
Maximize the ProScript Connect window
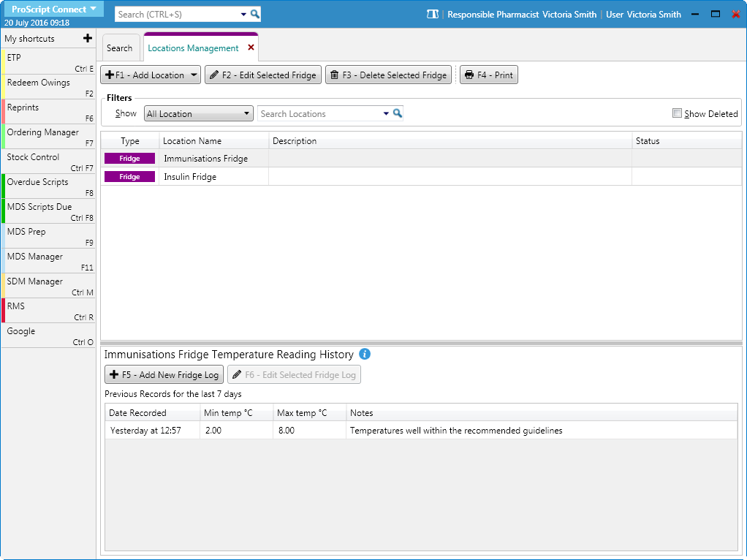[715, 14]
